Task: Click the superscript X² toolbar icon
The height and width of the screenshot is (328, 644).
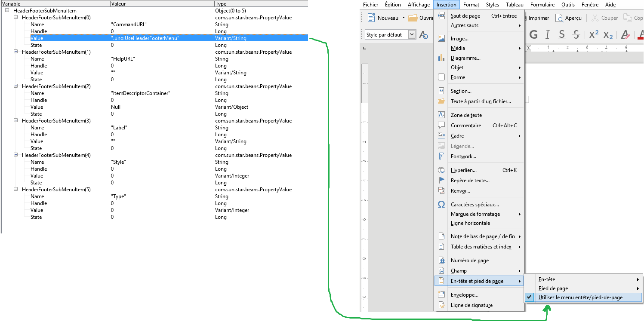Action: click(x=594, y=35)
